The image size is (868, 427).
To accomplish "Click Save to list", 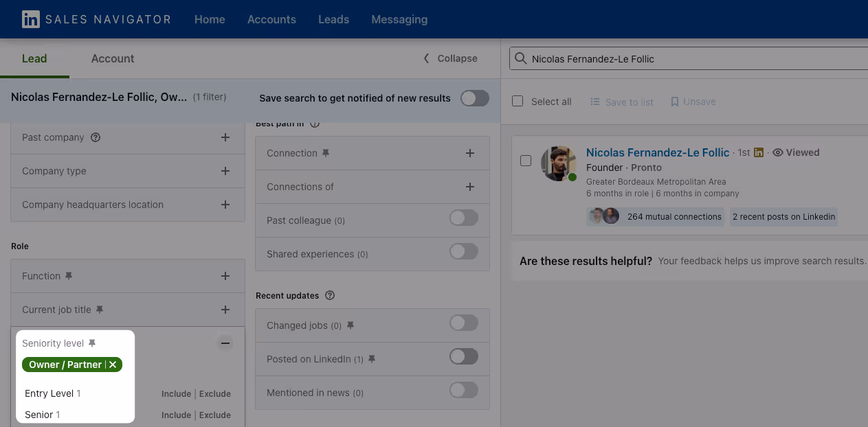I will pyautogui.click(x=622, y=102).
